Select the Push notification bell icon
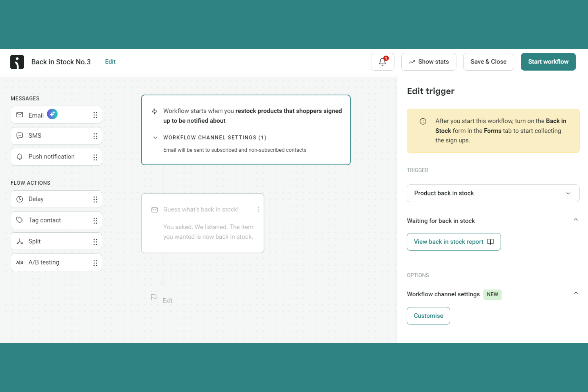 tap(19, 156)
